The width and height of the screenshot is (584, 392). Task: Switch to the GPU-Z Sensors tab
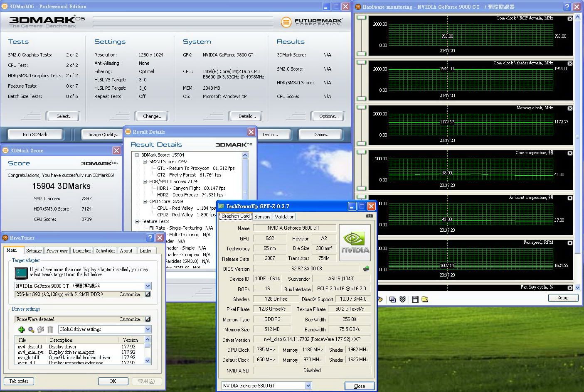pyautogui.click(x=262, y=216)
